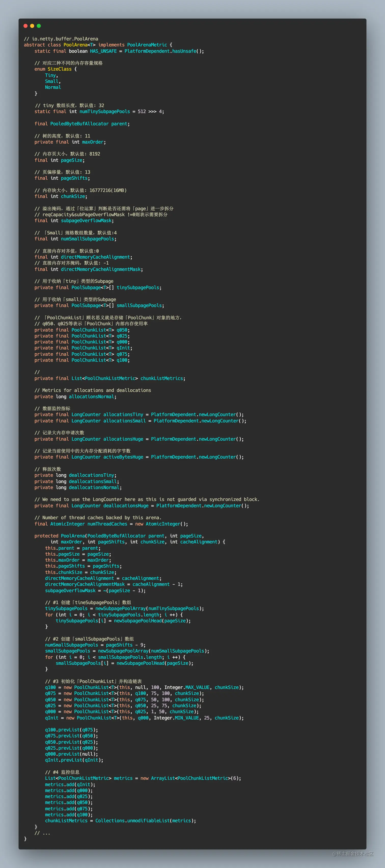This screenshot has height=868, width=385.
Task: Click the line "private long deallocationsNormal;"
Action: 78,488
